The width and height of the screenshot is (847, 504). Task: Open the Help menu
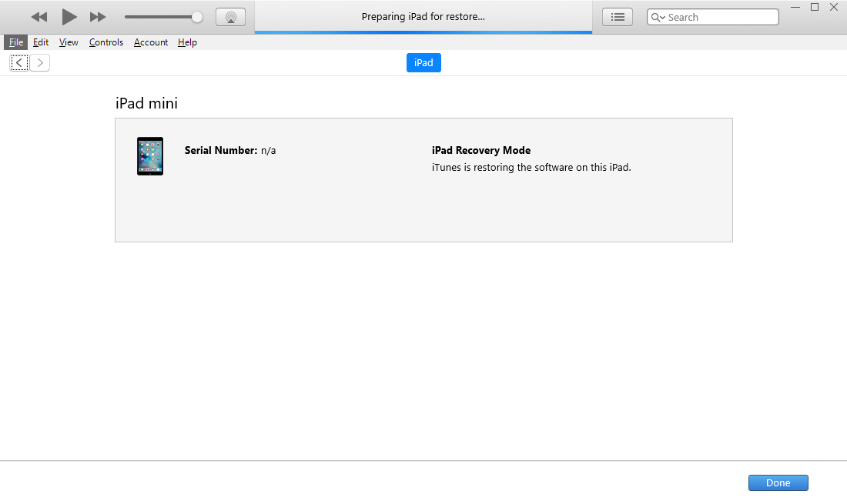(x=187, y=42)
